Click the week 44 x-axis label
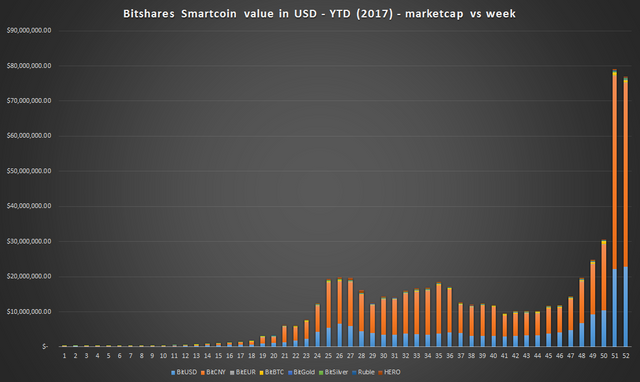This screenshot has height=382, width=640. click(x=538, y=356)
